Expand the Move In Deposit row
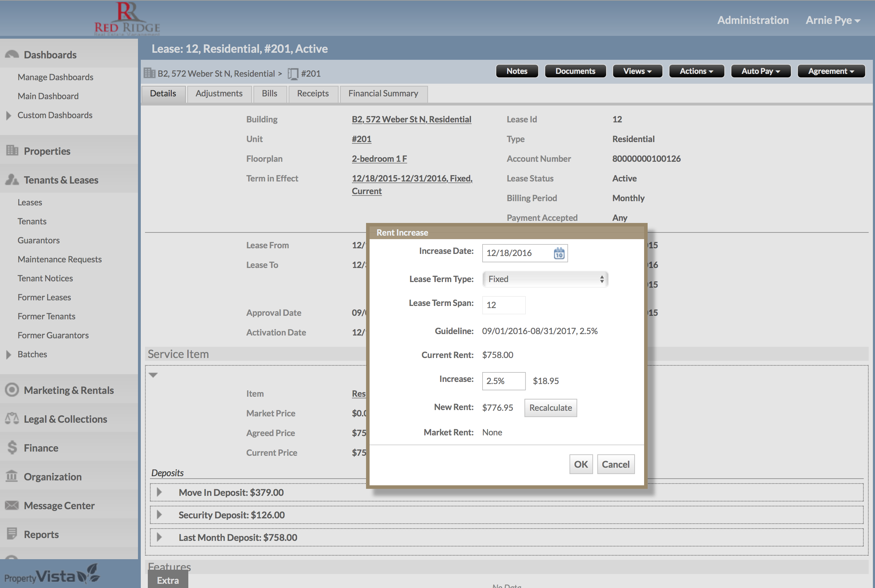The image size is (875, 588). (159, 492)
